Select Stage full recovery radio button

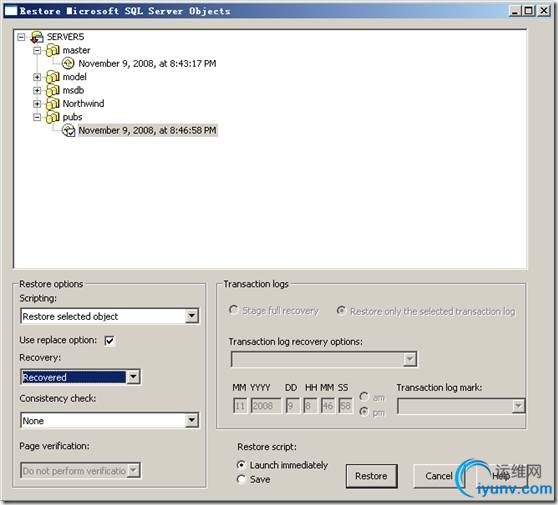coord(233,310)
